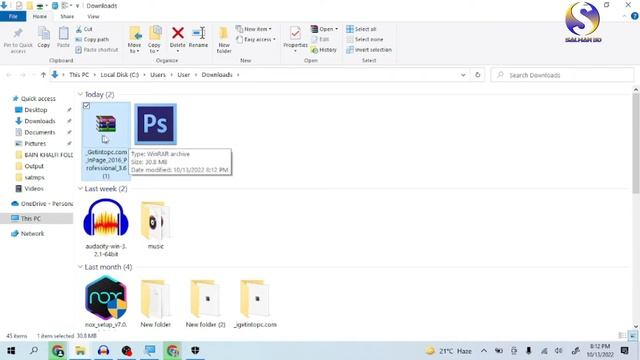The width and height of the screenshot is (640, 360).
Task: Click Local Disk (C:) in breadcrumb
Action: point(120,75)
